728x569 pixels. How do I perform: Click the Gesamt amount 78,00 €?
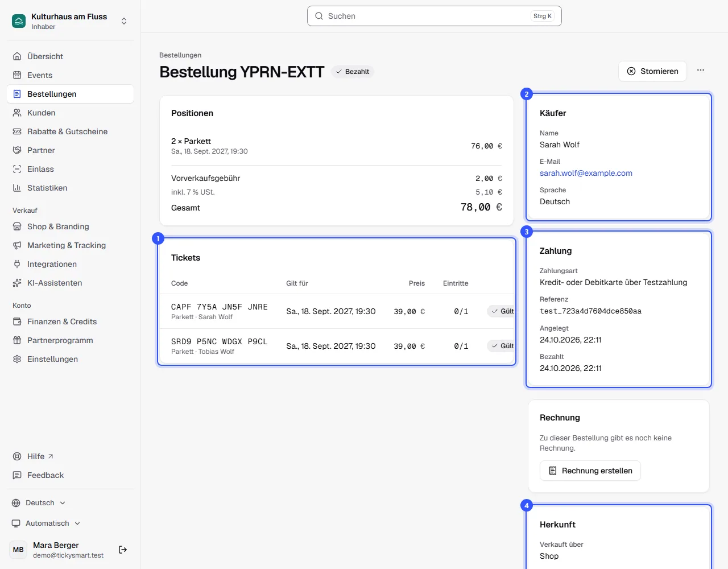click(x=481, y=207)
